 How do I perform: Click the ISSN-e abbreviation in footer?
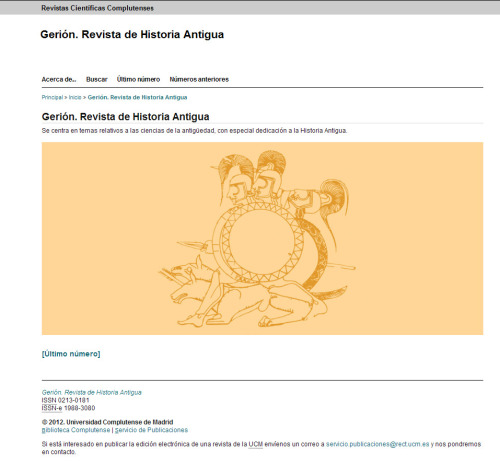[x=52, y=408]
